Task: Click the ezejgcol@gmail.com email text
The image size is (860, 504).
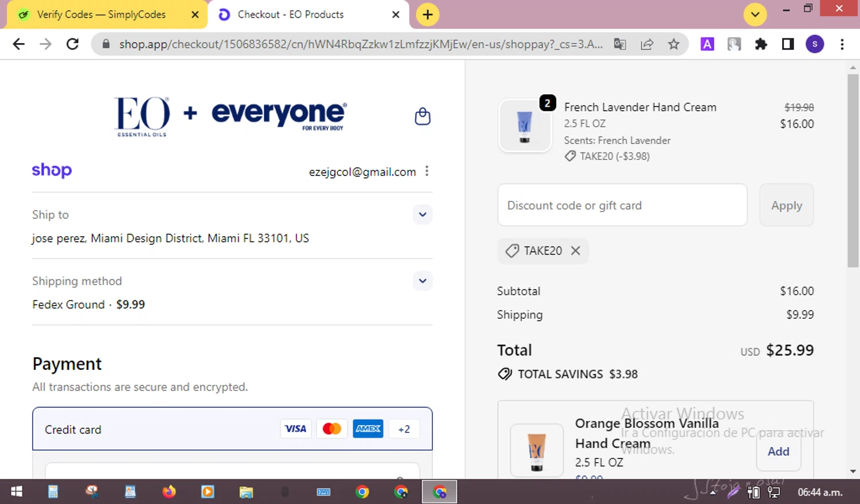Action: (x=362, y=172)
